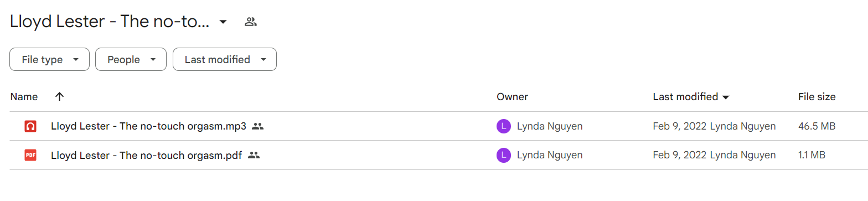Click the File size column header
The height and width of the screenshot is (201, 868).
click(817, 97)
